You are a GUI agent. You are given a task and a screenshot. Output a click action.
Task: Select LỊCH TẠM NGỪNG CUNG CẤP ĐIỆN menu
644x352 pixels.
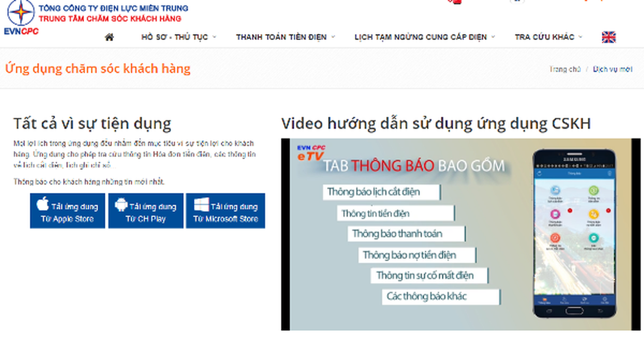pyautogui.click(x=420, y=37)
